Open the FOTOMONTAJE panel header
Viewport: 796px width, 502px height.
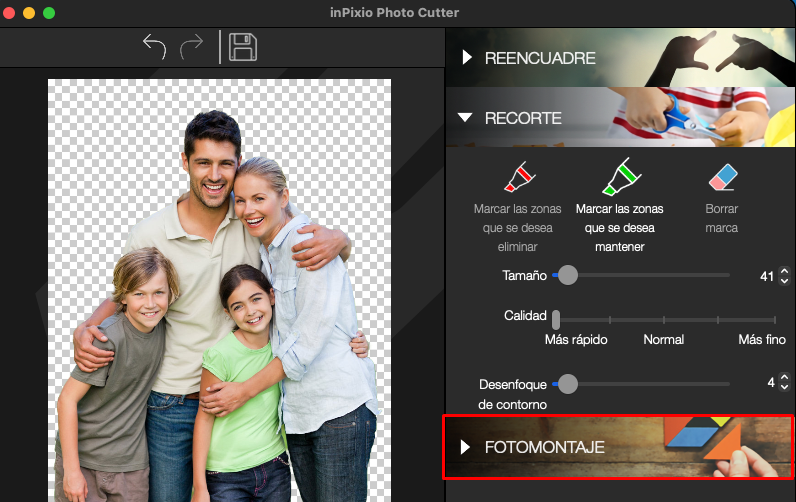coord(619,447)
